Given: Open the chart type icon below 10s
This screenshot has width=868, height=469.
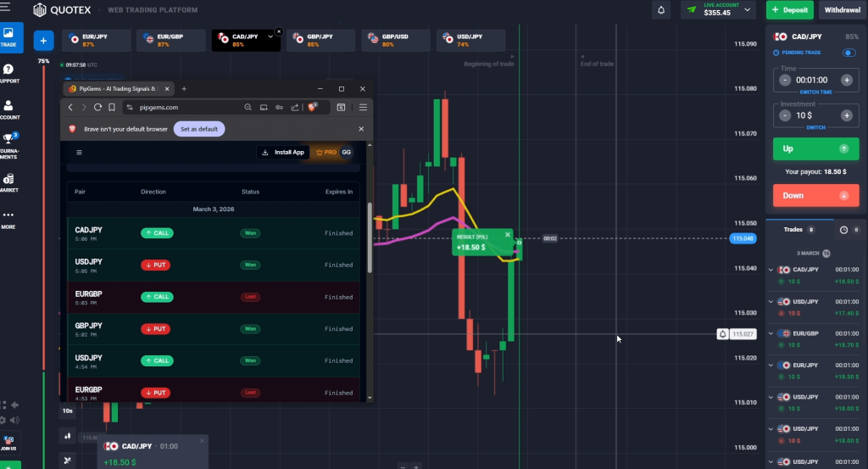Looking at the screenshot, I should click(68, 436).
